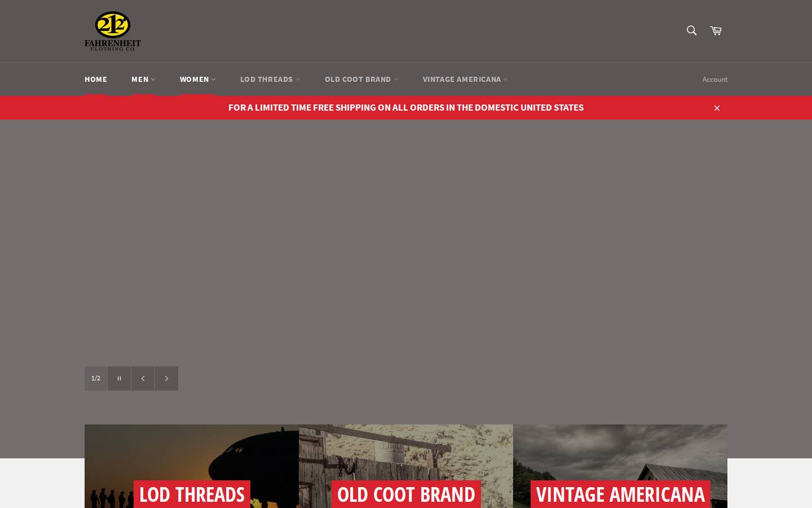Viewport: 812px width, 508px height.
Task: Expand the Men dropdown menu
Action: pyautogui.click(x=143, y=79)
